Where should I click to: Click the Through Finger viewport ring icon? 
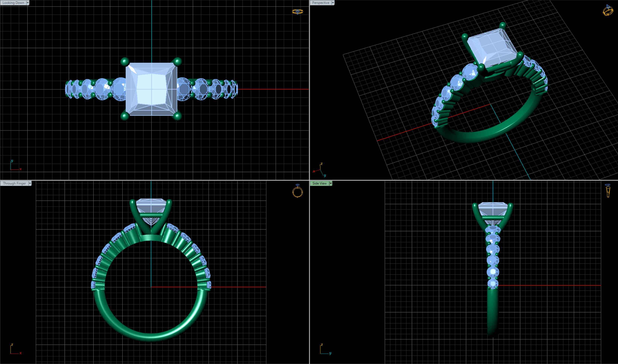click(x=297, y=191)
